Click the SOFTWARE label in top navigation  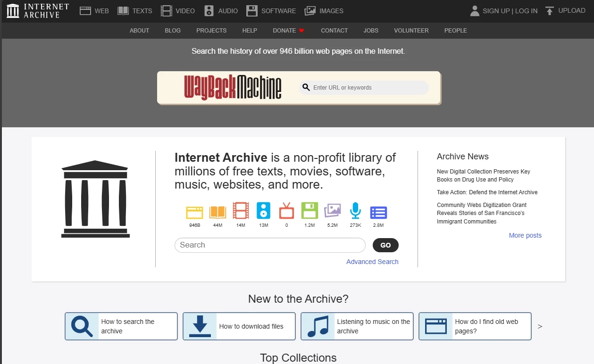point(278,11)
